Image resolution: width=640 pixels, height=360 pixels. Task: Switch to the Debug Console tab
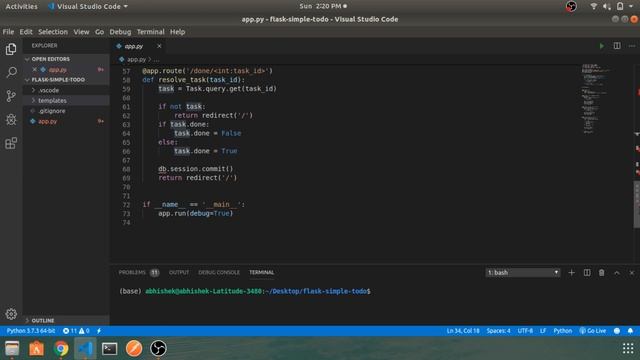[x=219, y=273]
